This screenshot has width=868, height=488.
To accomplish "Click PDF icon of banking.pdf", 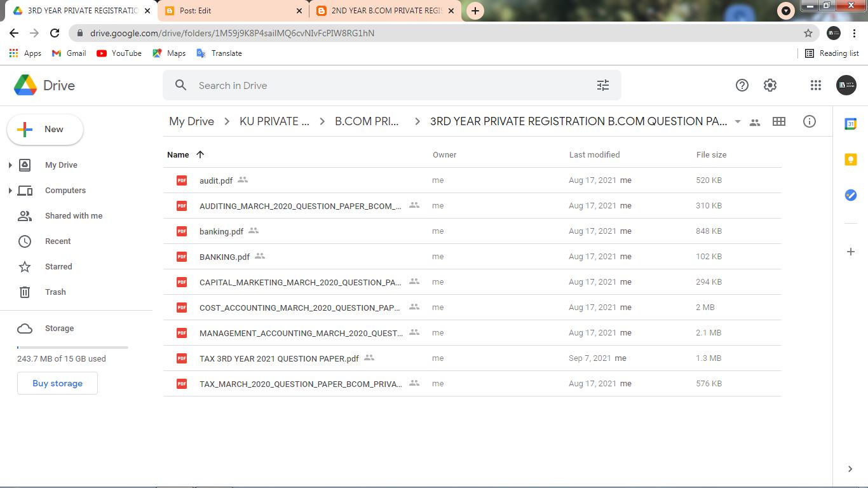I will tap(182, 231).
